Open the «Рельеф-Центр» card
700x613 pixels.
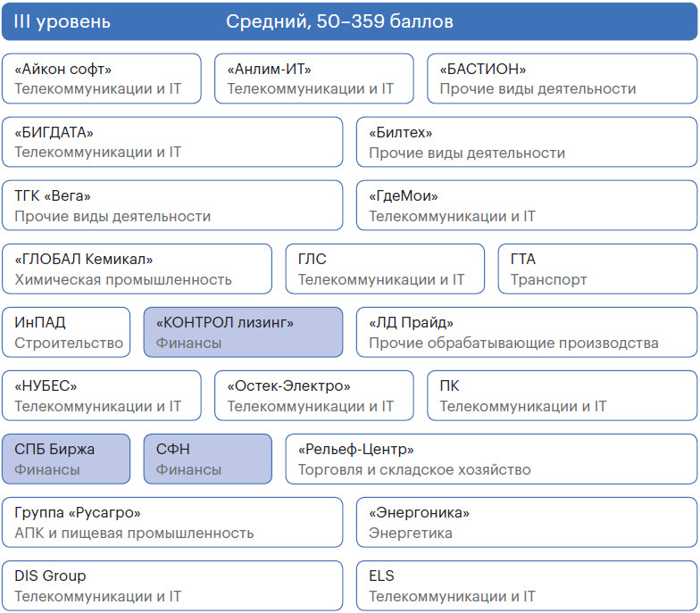(490, 459)
